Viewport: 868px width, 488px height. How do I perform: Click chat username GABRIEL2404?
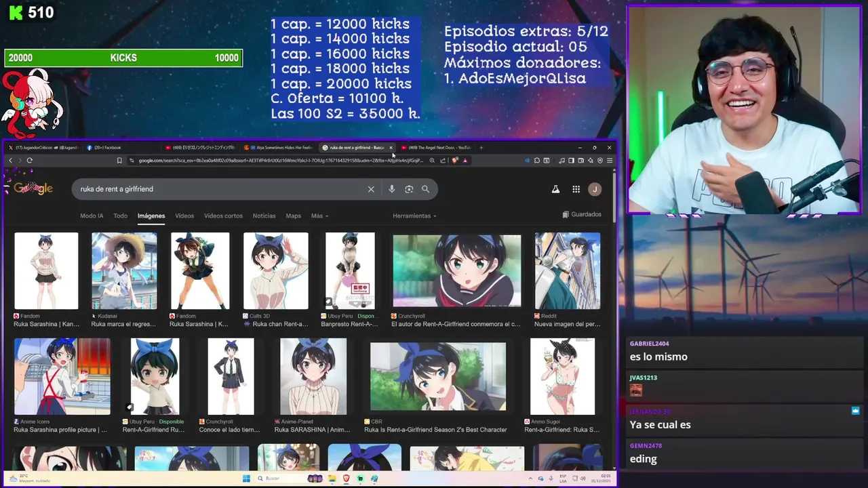[x=649, y=344]
